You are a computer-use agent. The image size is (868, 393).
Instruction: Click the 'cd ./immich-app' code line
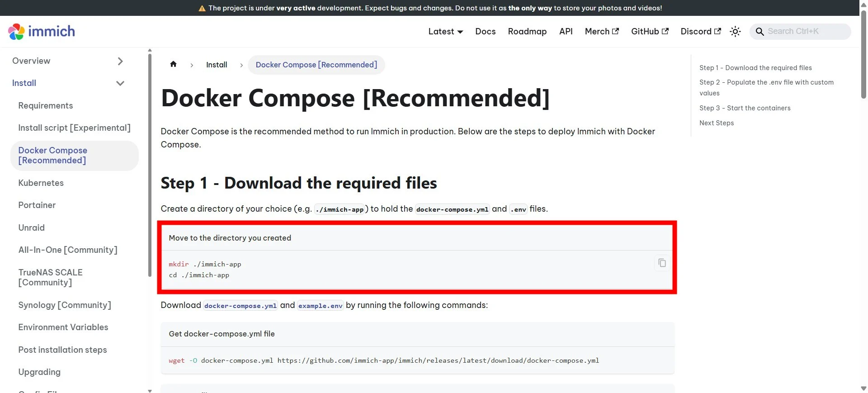[199, 275]
